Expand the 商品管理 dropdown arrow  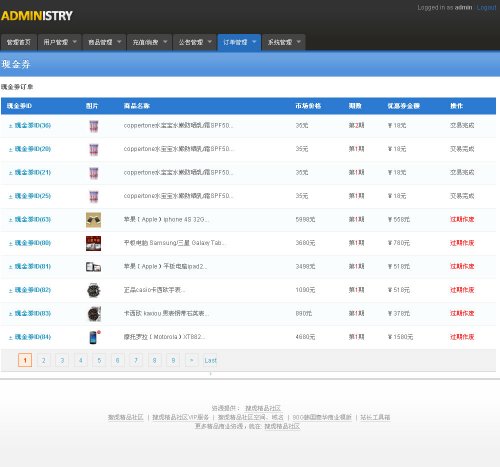tap(119, 42)
